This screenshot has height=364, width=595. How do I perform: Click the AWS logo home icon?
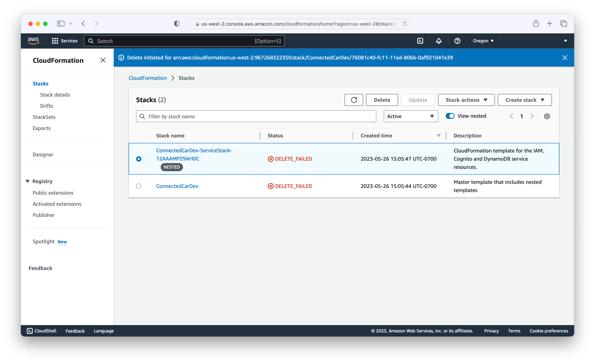(33, 41)
